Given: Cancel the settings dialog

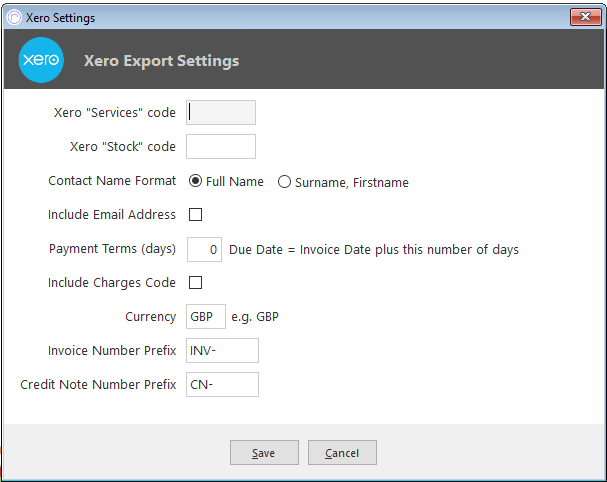Looking at the screenshot, I should 342,453.
